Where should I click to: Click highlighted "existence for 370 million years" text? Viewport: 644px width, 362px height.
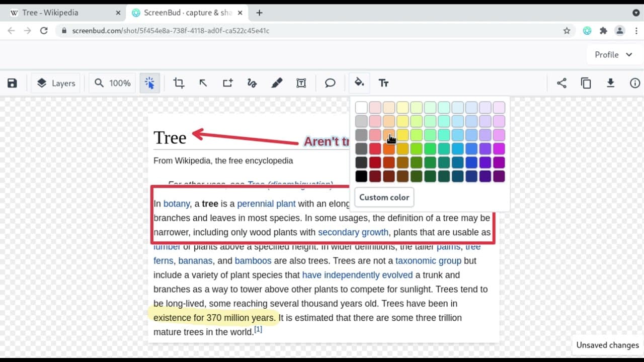click(x=214, y=318)
